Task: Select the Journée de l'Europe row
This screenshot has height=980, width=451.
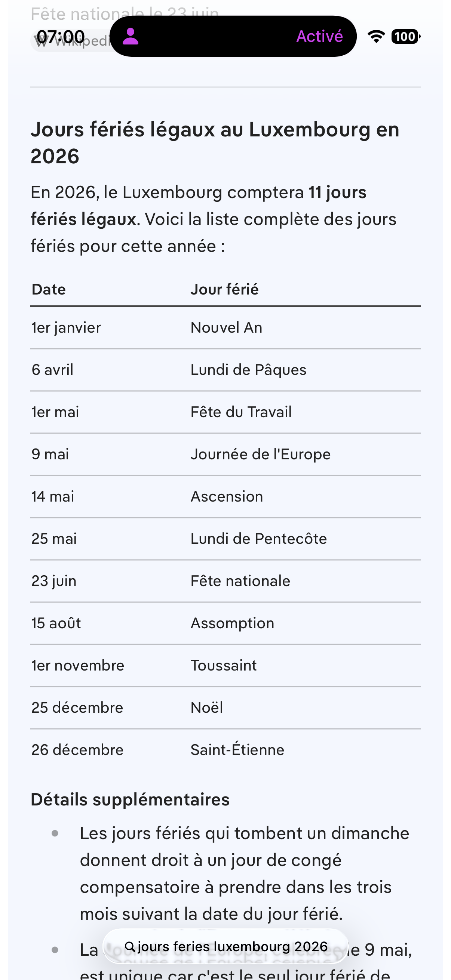Action: (x=225, y=454)
